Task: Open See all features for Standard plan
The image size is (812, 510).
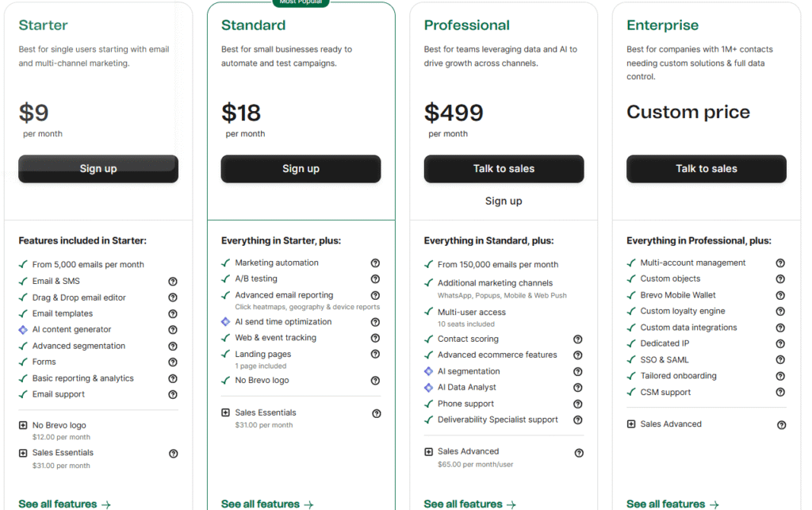Action: point(267,504)
